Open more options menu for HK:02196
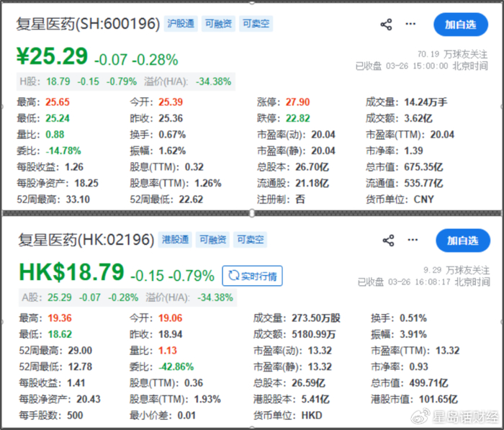Screen dimensions: 504x430 pos(413,240)
